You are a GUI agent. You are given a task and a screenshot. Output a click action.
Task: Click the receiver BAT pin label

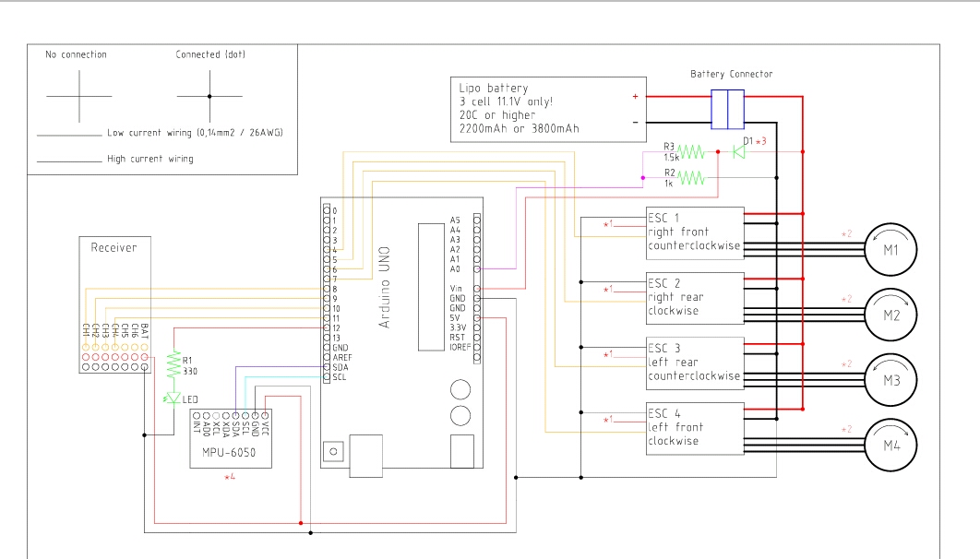pos(144,330)
